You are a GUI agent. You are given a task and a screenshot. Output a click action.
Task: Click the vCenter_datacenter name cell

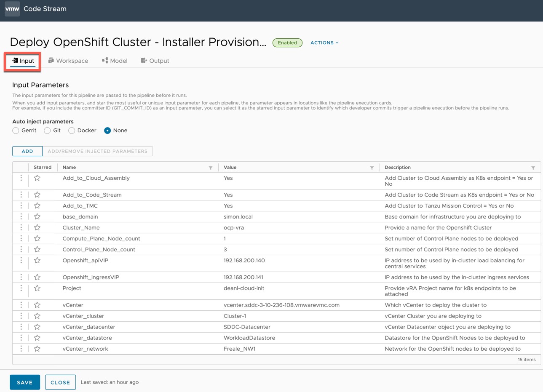pyautogui.click(x=89, y=327)
